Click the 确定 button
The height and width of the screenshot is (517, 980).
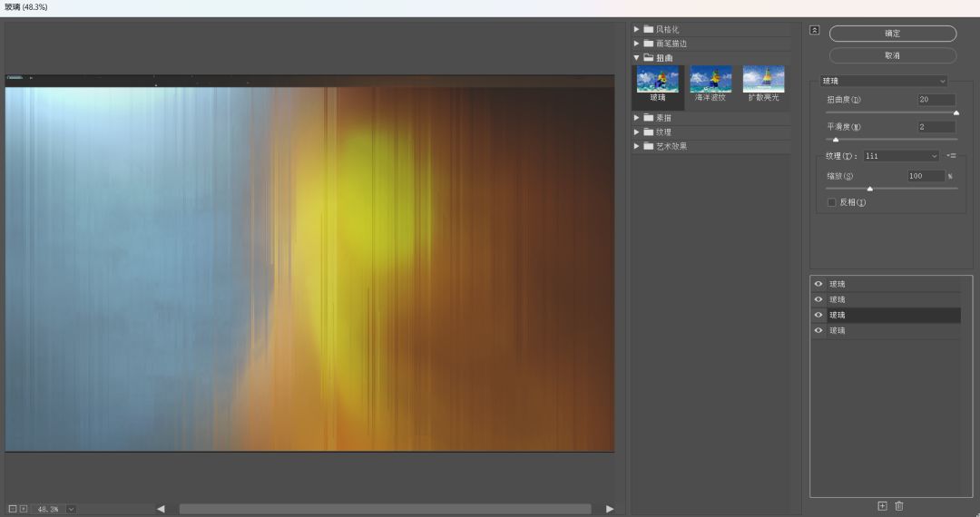click(x=892, y=34)
